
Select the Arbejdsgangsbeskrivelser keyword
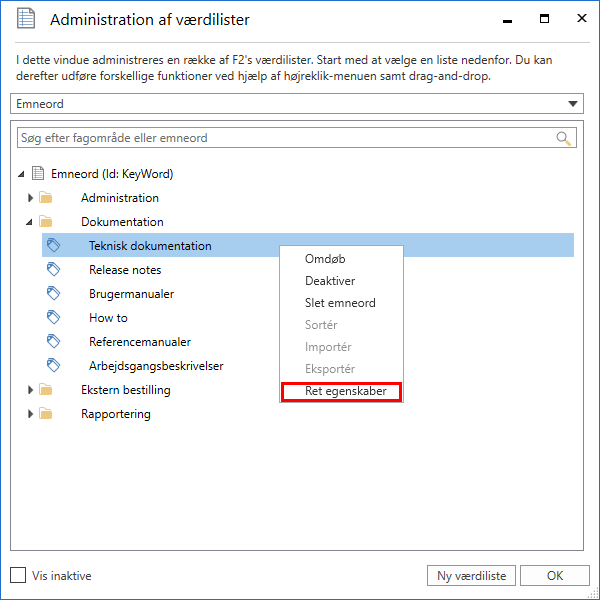click(156, 366)
